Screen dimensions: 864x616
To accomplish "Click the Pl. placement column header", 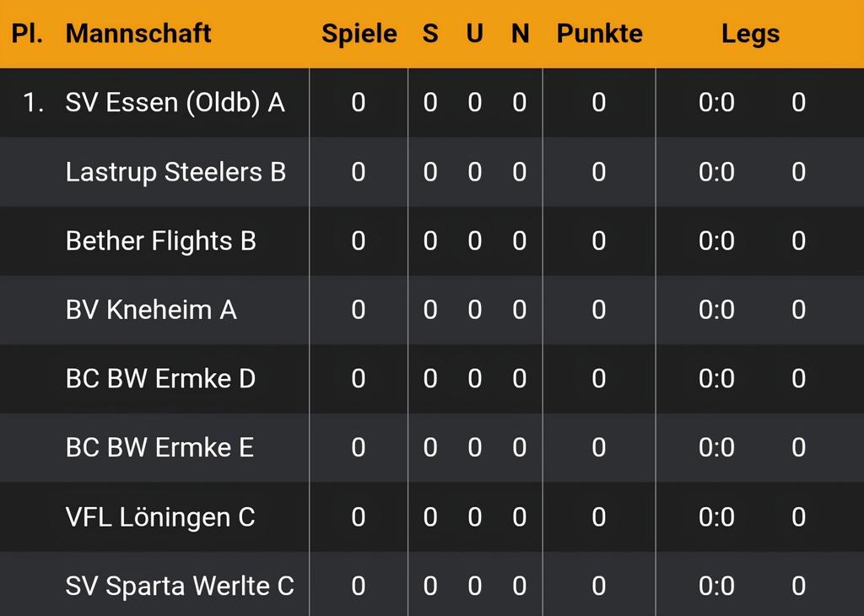I will tap(27, 34).
